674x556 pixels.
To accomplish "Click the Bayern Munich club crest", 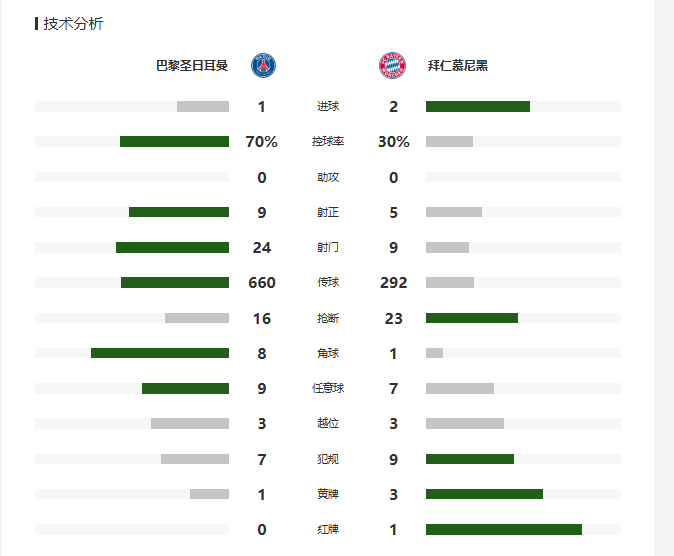I will coord(392,66).
